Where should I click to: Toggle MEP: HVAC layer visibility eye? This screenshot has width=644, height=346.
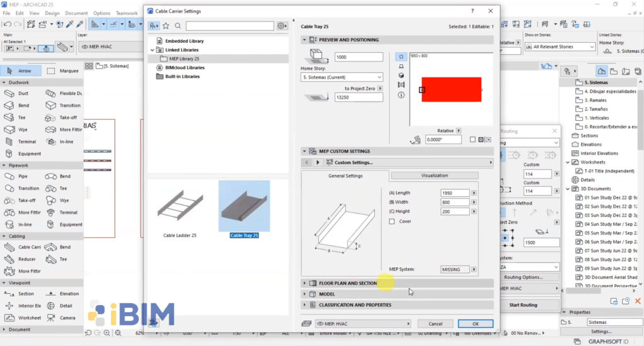pyautogui.click(x=320, y=324)
